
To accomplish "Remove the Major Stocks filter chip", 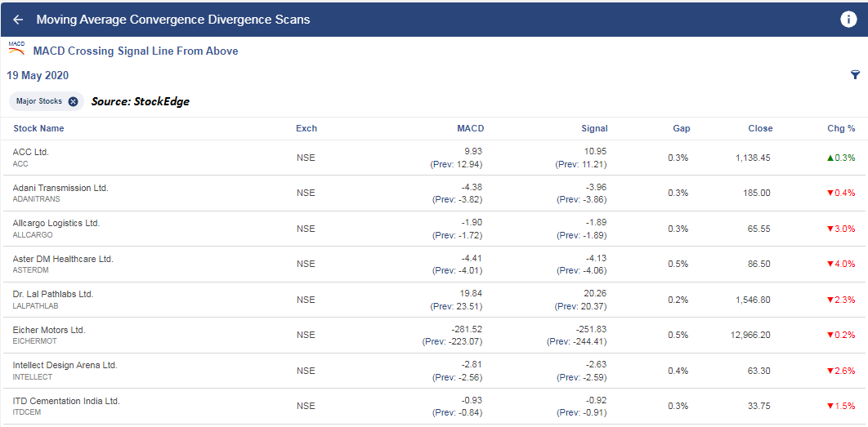I will pos(73,102).
